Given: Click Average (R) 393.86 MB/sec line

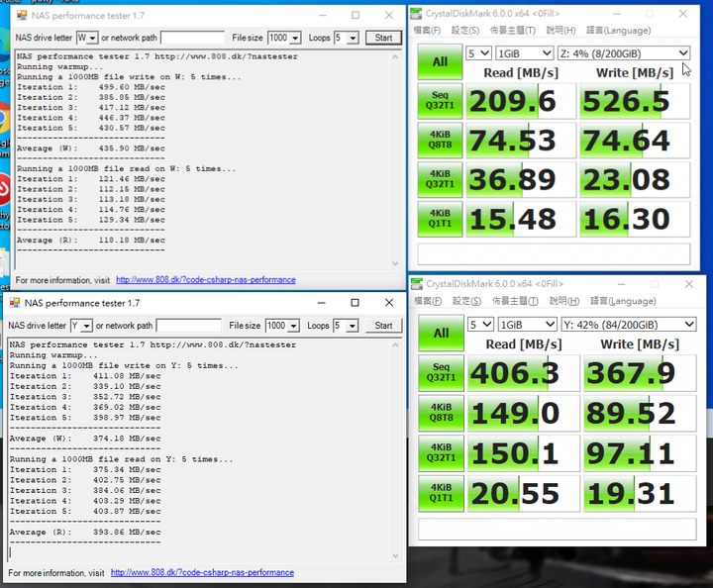Looking at the screenshot, I should [x=85, y=533].
